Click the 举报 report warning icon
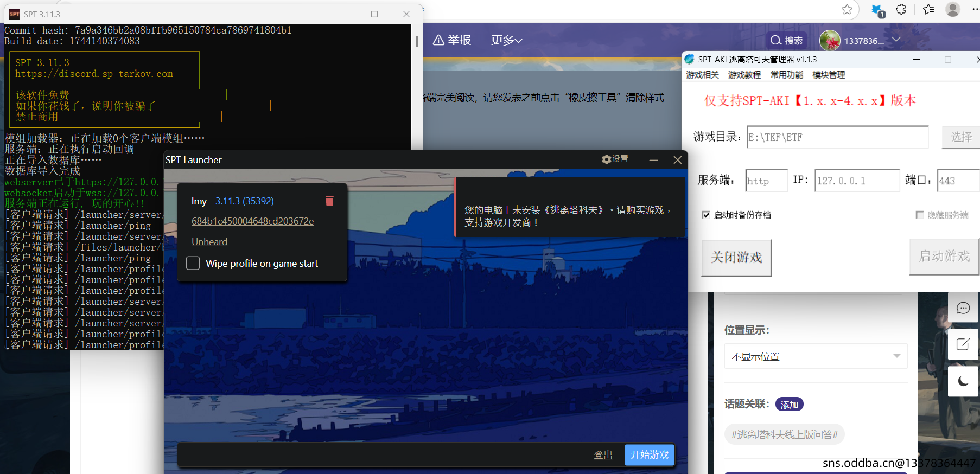The height and width of the screenshot is (474, 980). [438, 40]
